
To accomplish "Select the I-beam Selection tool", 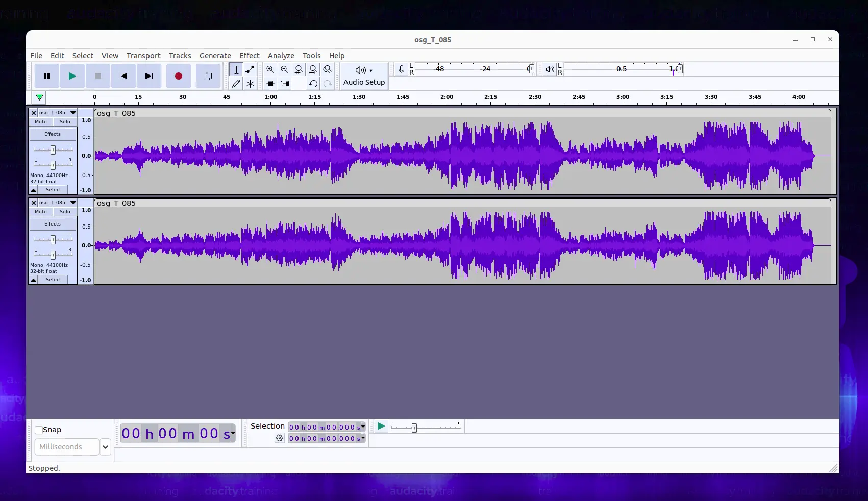I will (236, 69).
